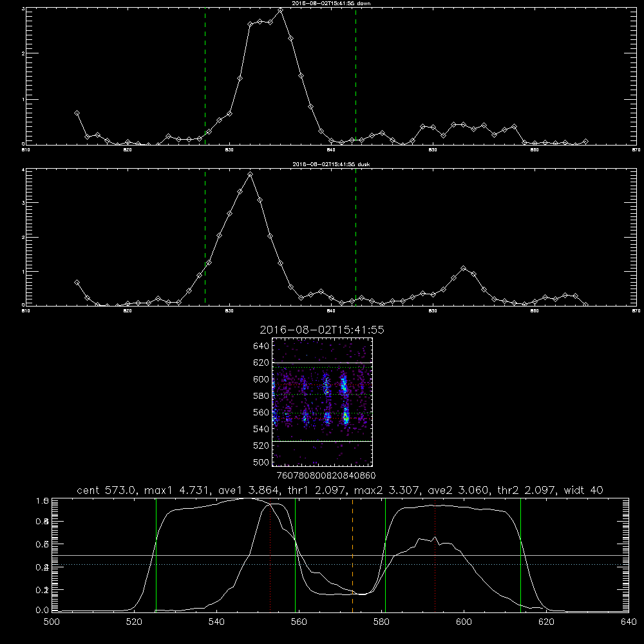Click the blue dotted threshold line in bottom plot
This screenshot has height=644, width=644.
339,564
